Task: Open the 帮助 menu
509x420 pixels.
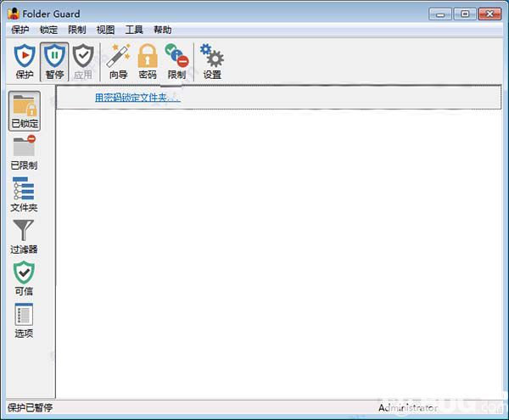Action: click(x=163, y=30)
